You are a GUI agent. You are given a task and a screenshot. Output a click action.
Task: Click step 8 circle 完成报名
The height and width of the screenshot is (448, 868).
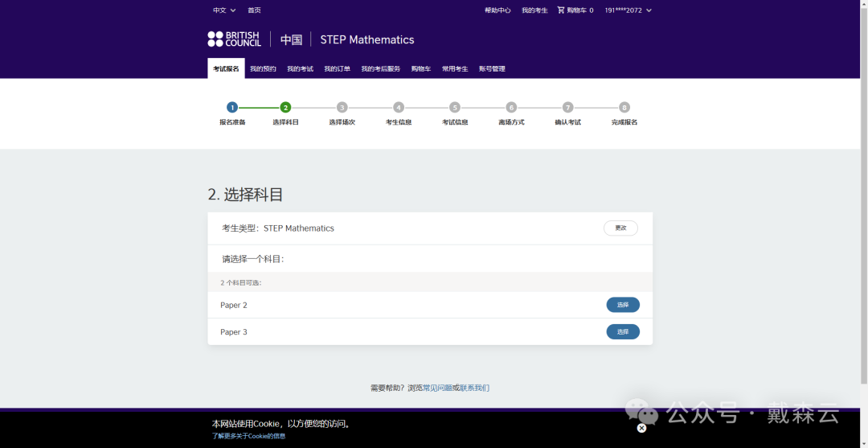pos(624,108)
